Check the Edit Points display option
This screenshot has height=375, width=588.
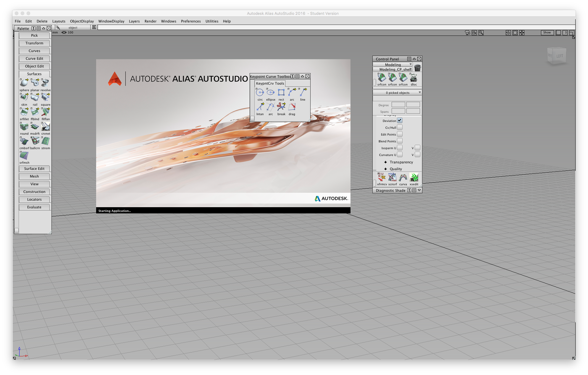click(x=400, y=134)
